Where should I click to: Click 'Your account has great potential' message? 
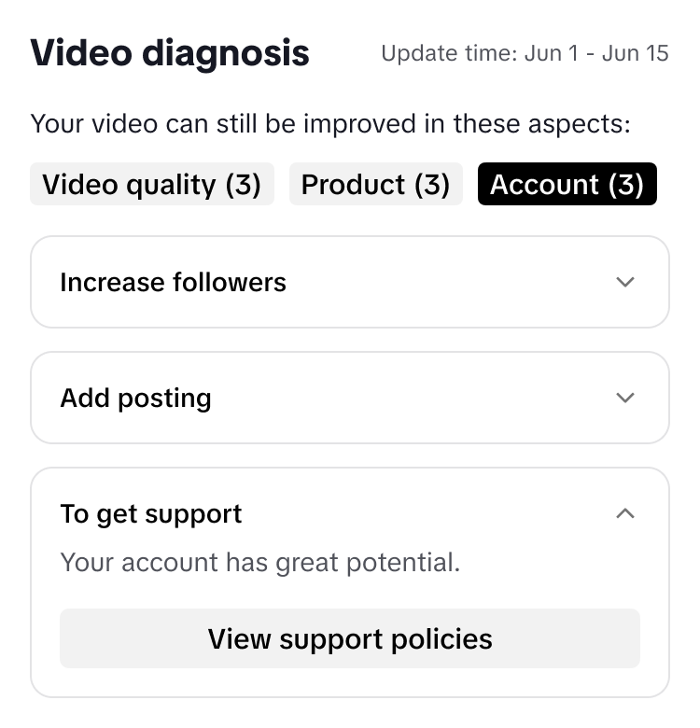tap(259, 563)
